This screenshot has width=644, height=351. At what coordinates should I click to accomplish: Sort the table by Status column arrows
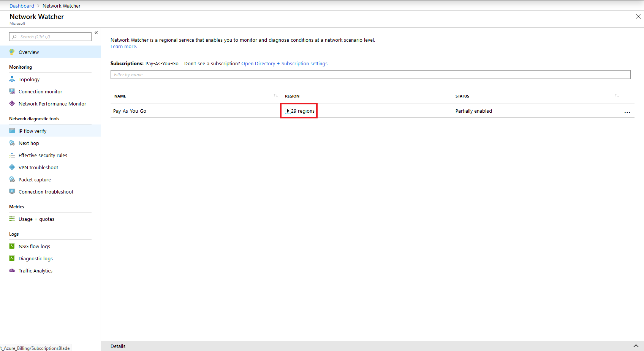click(617, 96)
